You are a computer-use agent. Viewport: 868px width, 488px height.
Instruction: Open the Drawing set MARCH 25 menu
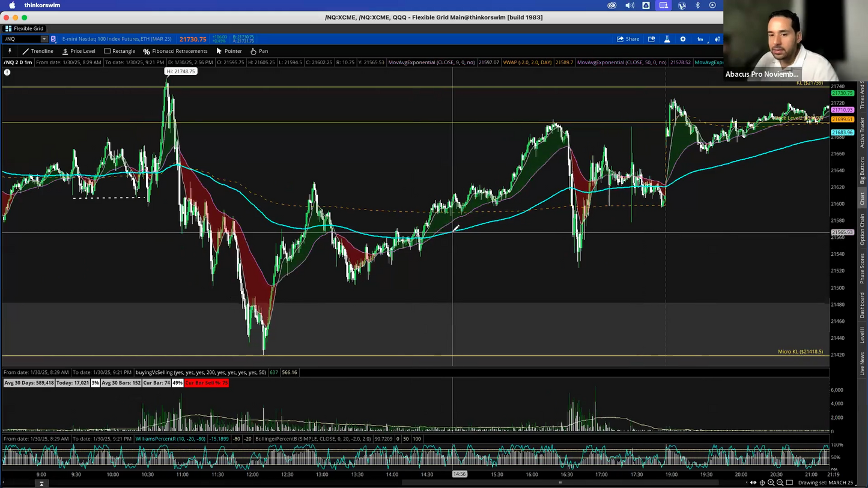(x=825, y=483)
